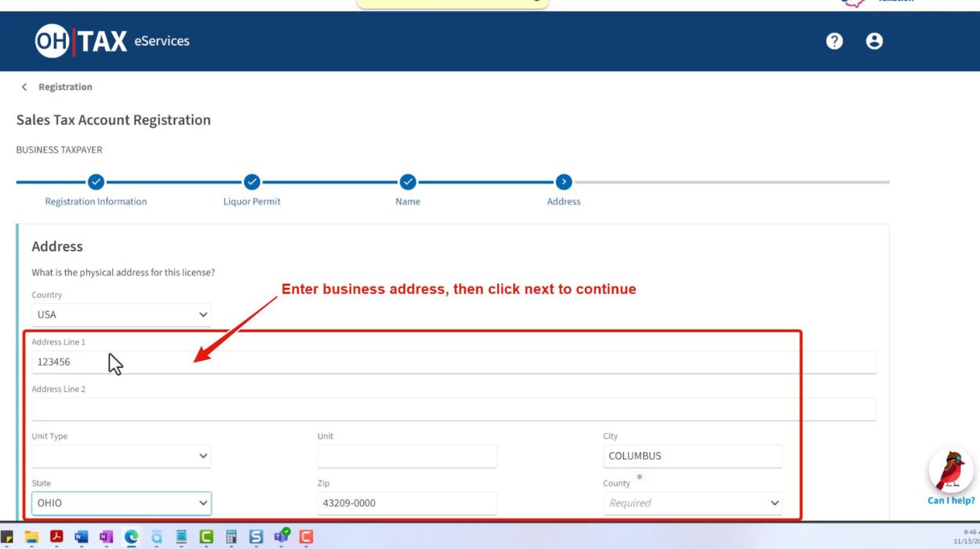Image resolution: width=980 pixels, height=549 pixels.
Task: Jump to the Liquor Permit step
Action: (252, 182)
